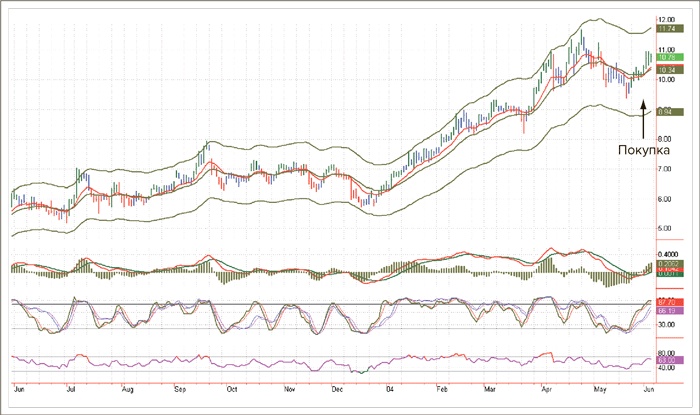700x415 pixels.
Task: Click the 0.4000 MACD axis label
Action: click(x=667, y=254)
